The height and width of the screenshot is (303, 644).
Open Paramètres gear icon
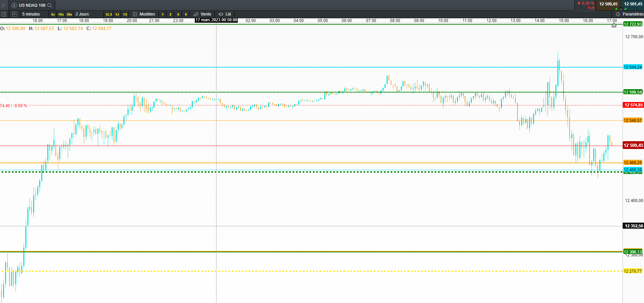tap(618, 14)
